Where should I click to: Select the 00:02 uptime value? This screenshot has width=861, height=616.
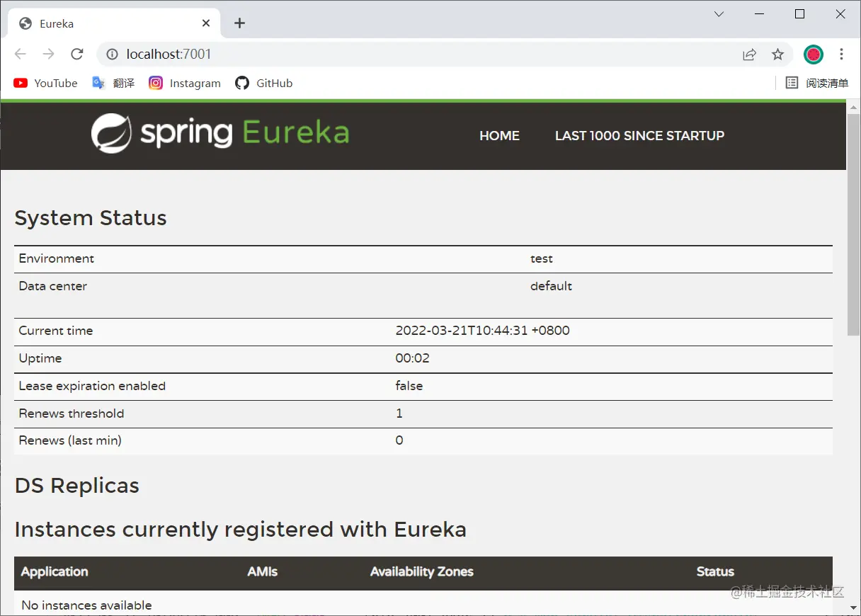pyautogui.click(x=412, y=358)
